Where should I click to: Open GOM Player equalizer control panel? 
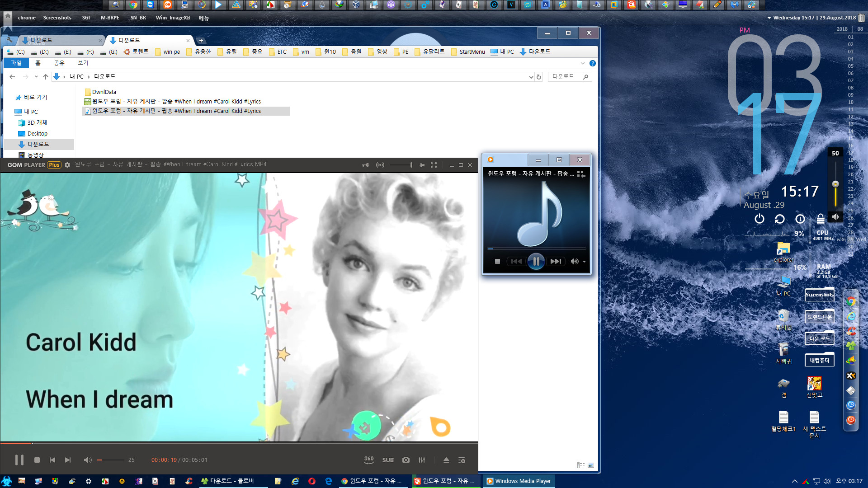[x=422, y=460]
